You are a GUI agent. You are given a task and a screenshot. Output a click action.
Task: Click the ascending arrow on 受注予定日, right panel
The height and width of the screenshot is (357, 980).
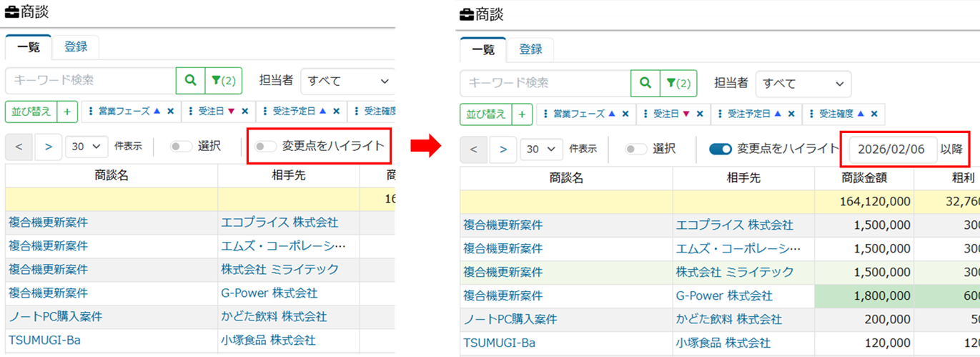(x=778, y=113)
